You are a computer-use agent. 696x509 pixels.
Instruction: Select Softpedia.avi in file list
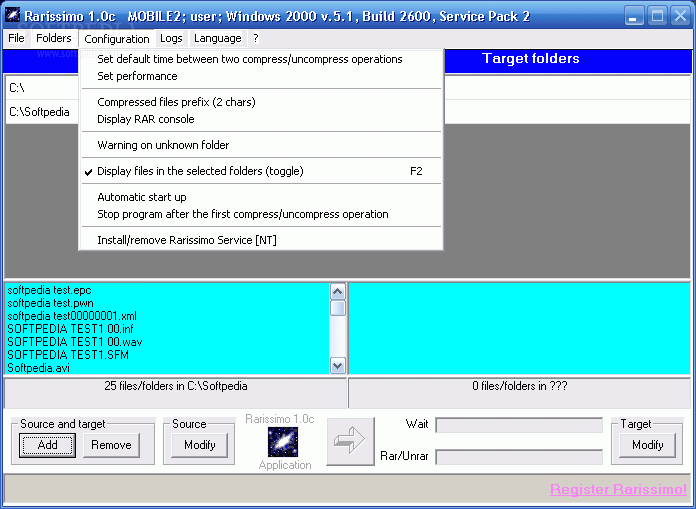click(38, 367)
